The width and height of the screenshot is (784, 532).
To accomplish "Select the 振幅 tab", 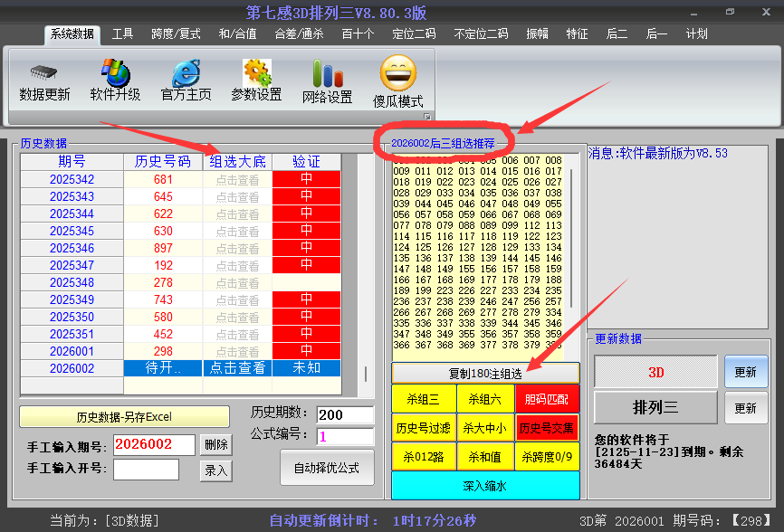I will pyautogui.click(x=536, y=34).
